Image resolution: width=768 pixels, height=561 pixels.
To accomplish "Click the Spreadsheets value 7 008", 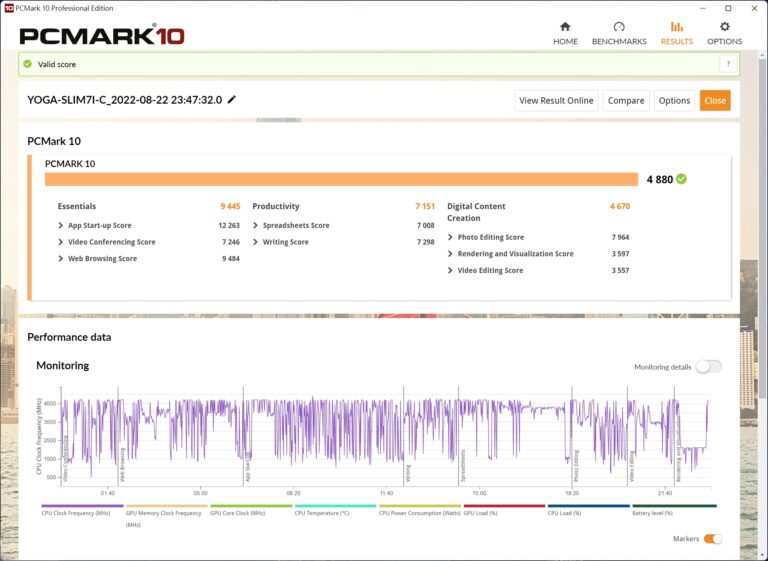I will pyautogui.click(x=426, y=225).
